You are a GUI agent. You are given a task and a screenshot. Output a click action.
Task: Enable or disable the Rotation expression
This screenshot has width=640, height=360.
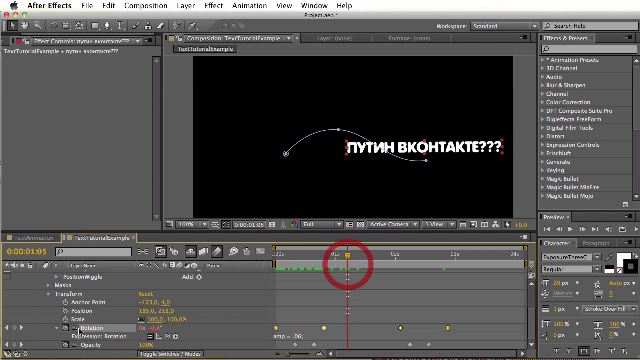(150, 336)
